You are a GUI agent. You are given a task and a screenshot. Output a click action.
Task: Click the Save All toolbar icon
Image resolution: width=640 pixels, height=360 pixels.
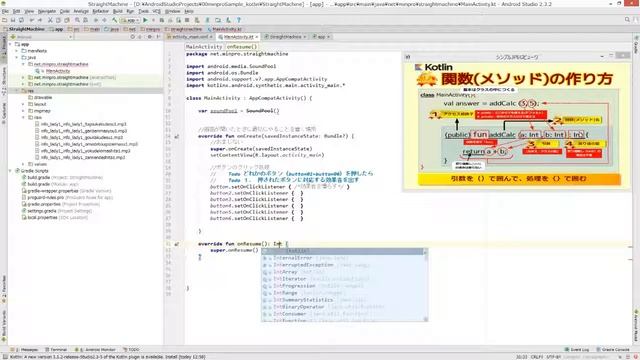coord(13,20)
